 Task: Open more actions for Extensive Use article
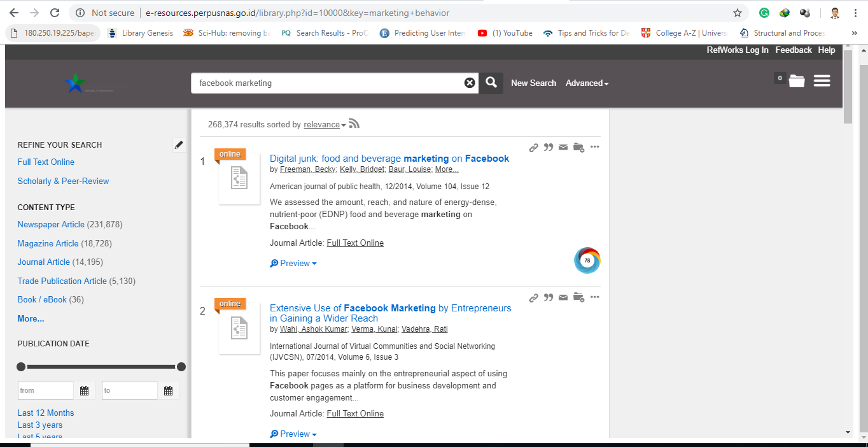pos(595,297)
